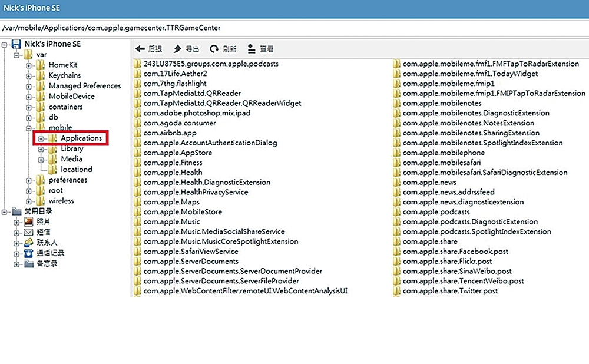Select com.apple.news.addrssfeed folder
589x364 pixels.
[x=448, y=193]
